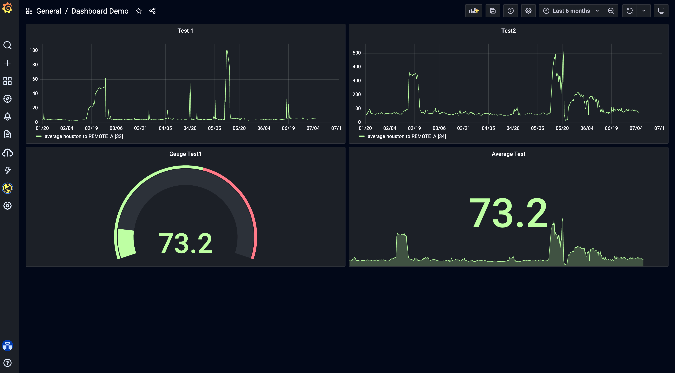Image resolution: width=675 pixels, height=373 pixels.
Task: Open the Test 1 panel title menu
Action: click(186, 31)
